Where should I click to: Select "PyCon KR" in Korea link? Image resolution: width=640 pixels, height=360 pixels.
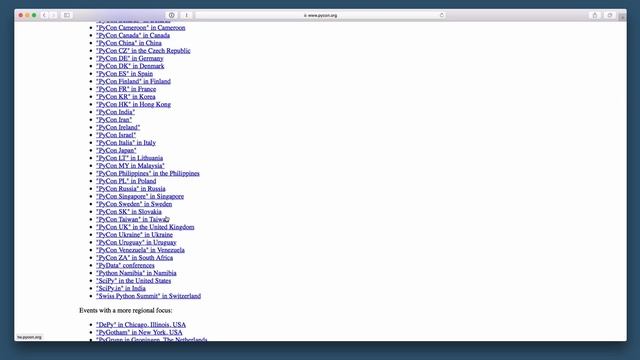tap(126, 97)
